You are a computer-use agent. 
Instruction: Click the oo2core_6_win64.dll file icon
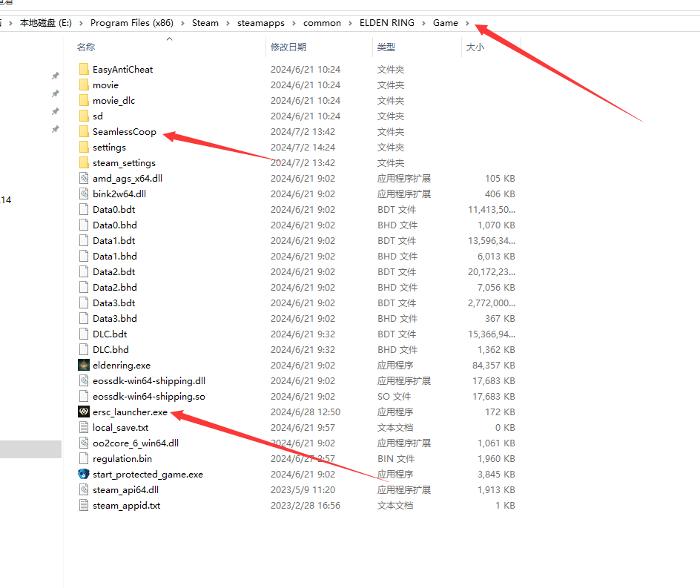(84, 443)
